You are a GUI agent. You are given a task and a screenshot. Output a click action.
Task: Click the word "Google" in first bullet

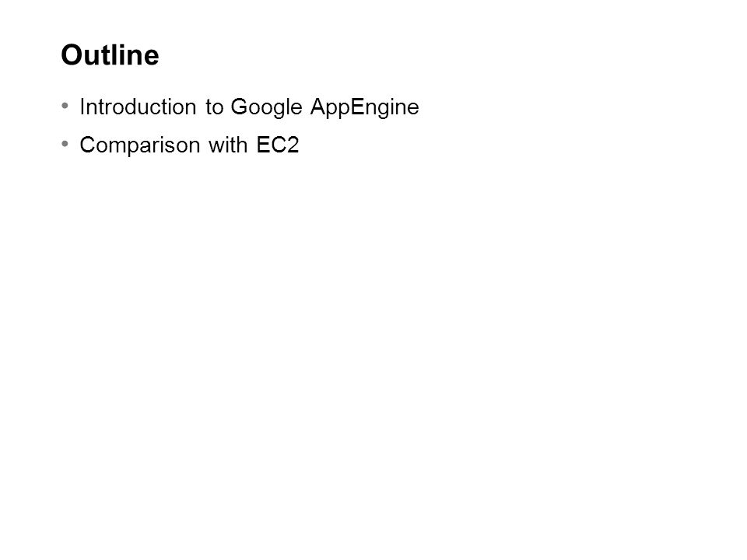point(266,107)
